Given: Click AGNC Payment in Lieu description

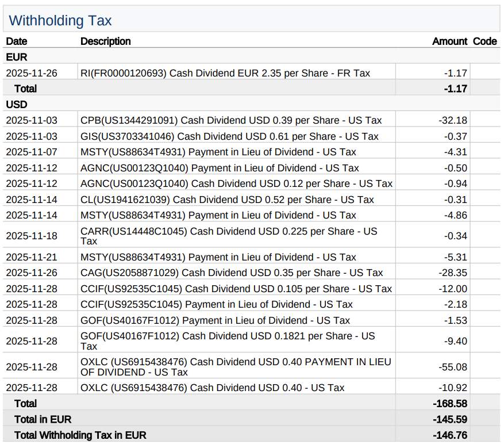Looking at the screenshot, I should [220, 168].
